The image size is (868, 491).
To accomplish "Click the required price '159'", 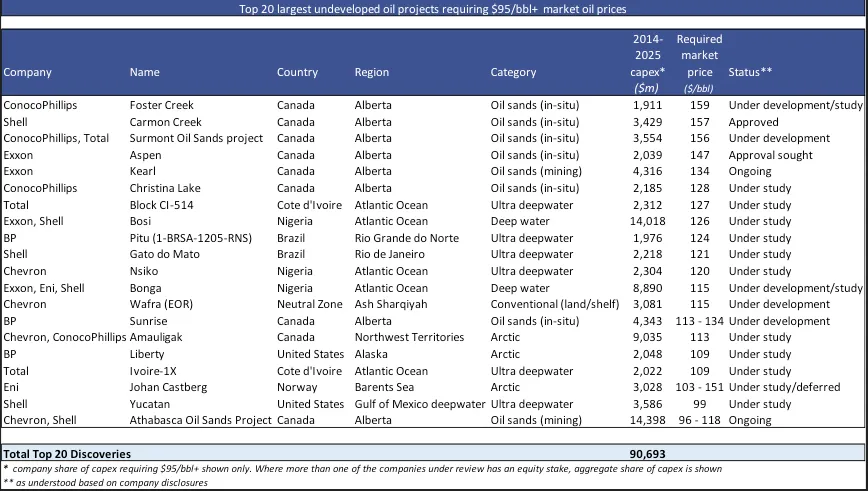I will tap(700, 105).
